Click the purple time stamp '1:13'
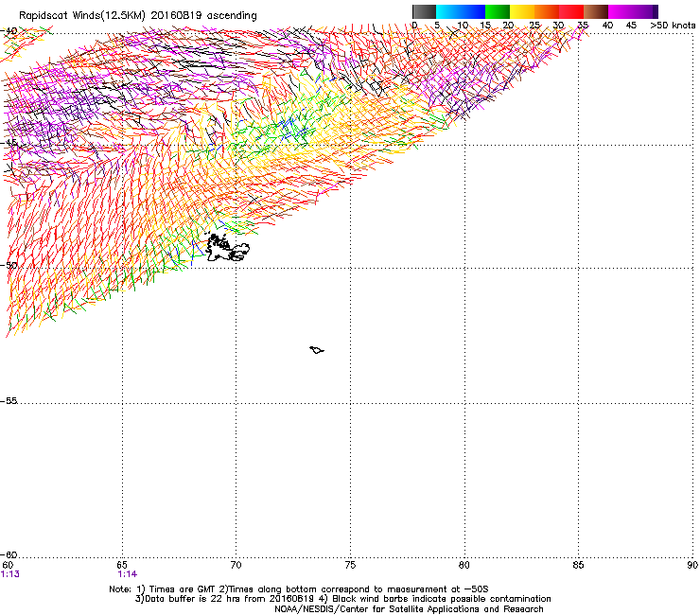 9,574
